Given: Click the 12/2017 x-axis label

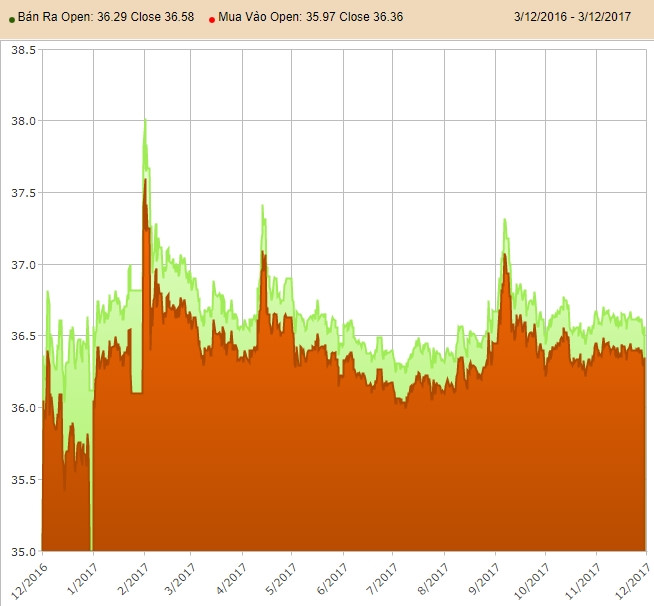Looking at the screenshot, I should 632,578.
